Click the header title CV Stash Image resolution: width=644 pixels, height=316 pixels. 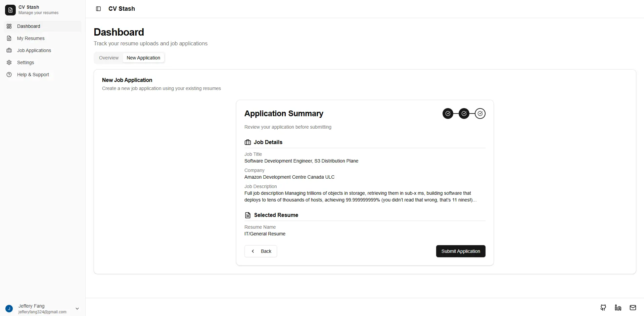tap(122, 9)
